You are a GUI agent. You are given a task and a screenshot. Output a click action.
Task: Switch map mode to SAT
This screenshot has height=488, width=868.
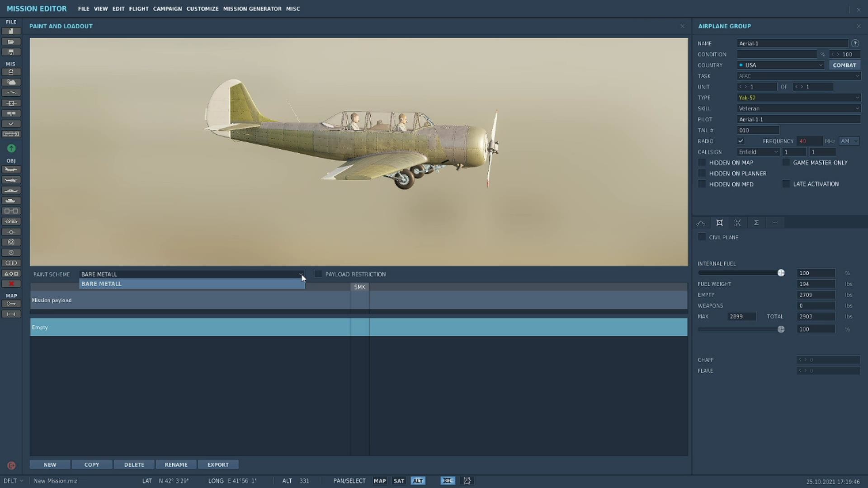(x=399, y=481)
